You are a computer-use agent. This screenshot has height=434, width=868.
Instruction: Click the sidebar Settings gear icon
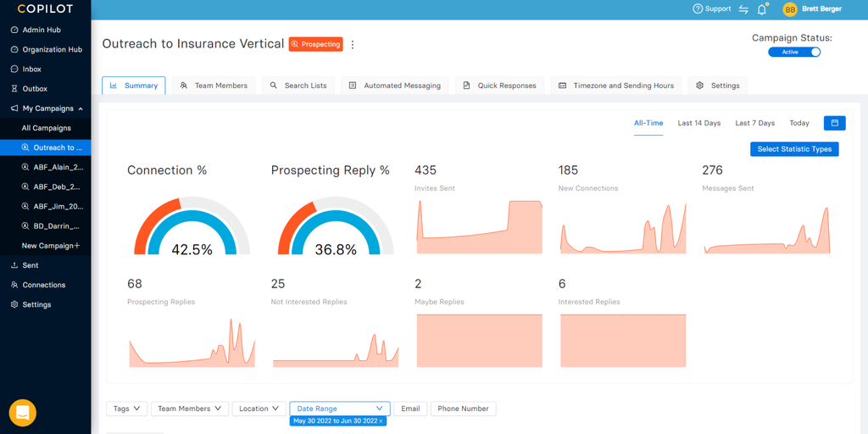(14, 304)
